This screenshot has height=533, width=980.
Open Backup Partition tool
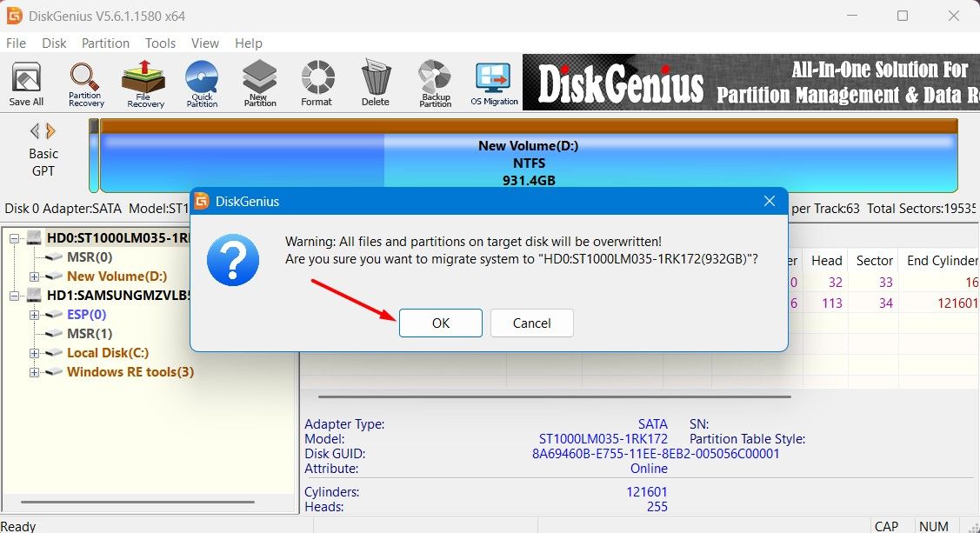click(435, 83)
